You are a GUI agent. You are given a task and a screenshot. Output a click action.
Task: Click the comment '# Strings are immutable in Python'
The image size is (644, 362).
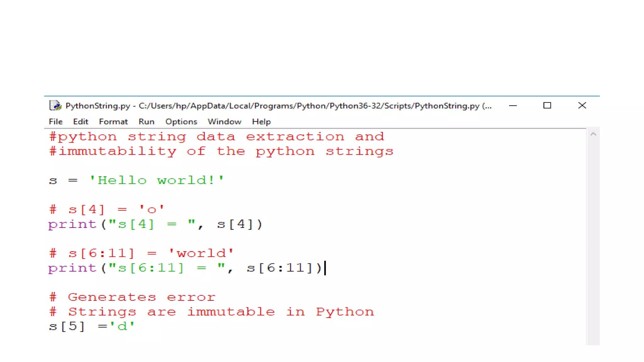coord(211,312)
